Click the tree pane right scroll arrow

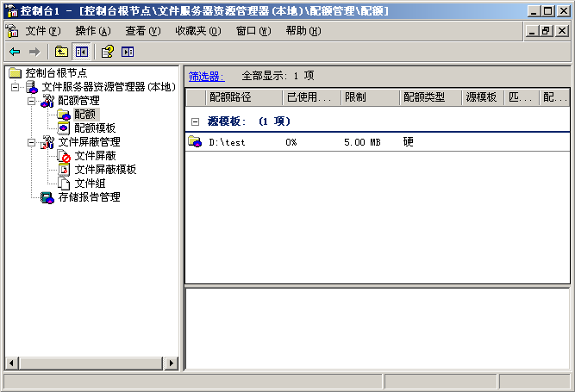pyautogui.click(x=172, y=363)
